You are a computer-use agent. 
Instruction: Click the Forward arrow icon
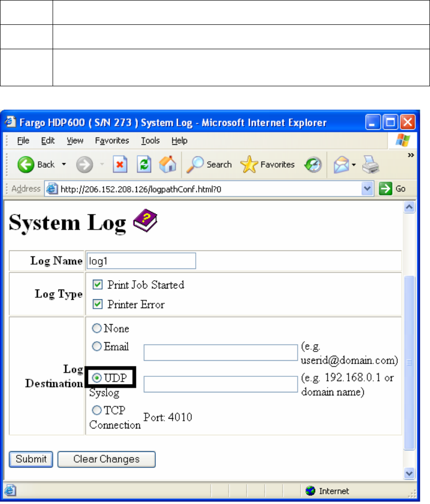pos(84,165)
